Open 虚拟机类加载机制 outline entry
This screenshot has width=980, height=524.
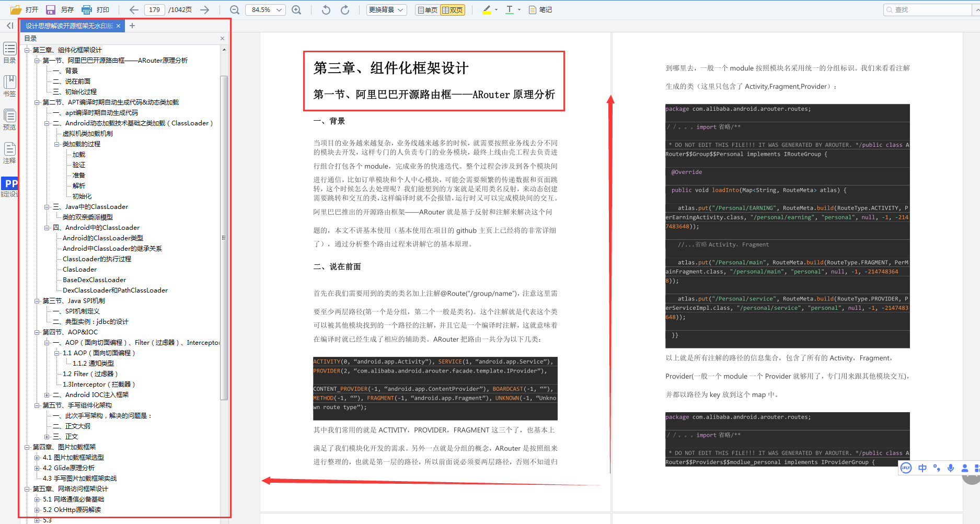(88, 134)
